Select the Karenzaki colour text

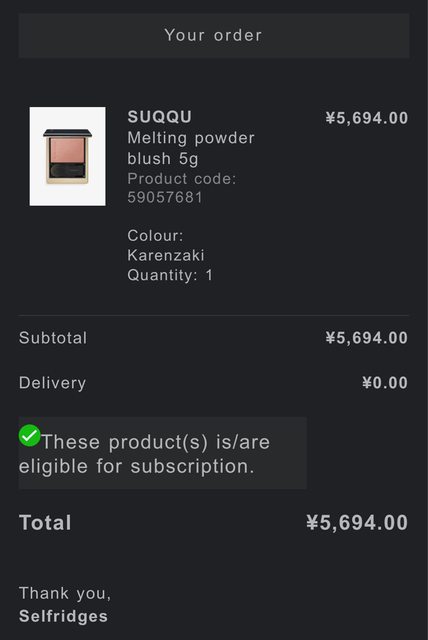[x=166, y=255]
